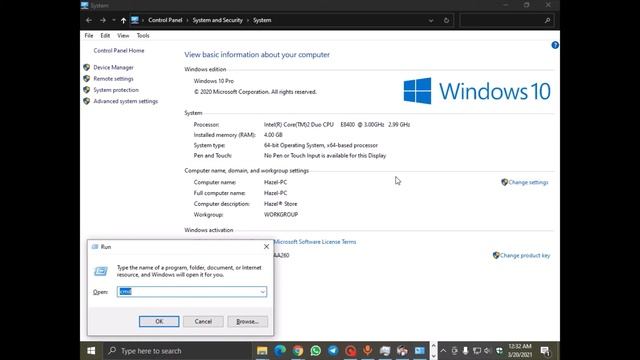Click the network tray icon
The height and width of the screenshot is (360, 640).
pos(476,351)
